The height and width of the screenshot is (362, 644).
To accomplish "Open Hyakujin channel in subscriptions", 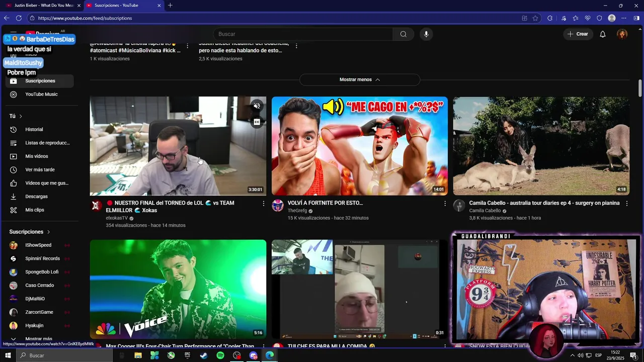I will point(40,326).
